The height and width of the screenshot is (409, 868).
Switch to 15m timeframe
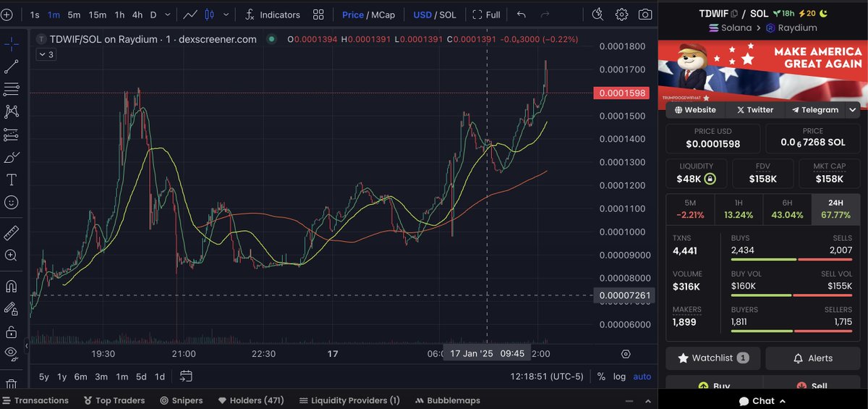(97, 14)
